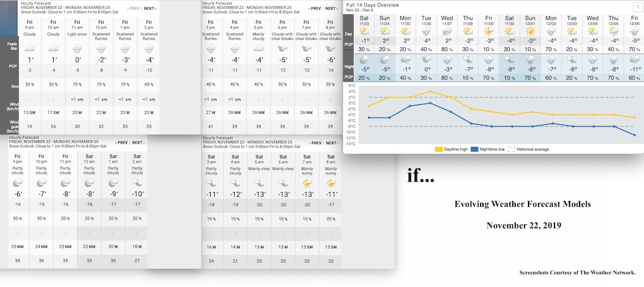
Task: Go NEXT in the Fri 3 pm hourly panel
Action: coord(331,8)
